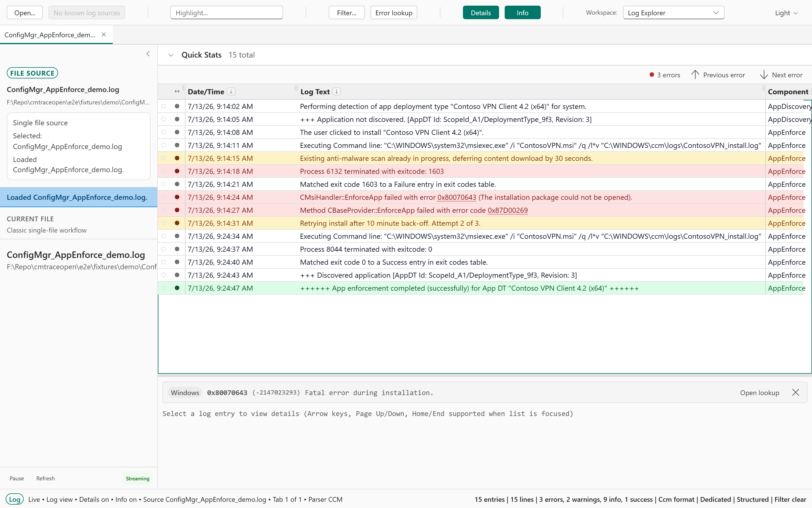
Task: Toggle marker circle on 9:24:34 AM row
Action: tap(164, 236)
